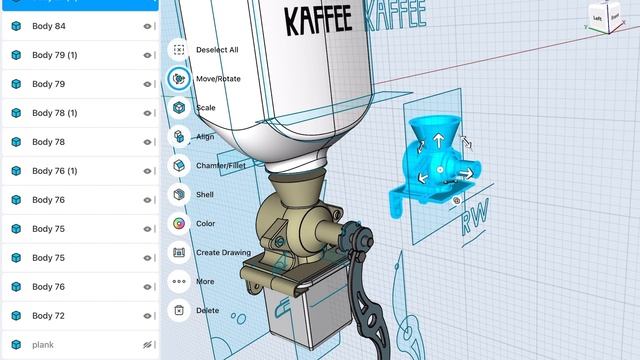The height and width of the screenshot is (360, 640).
Task: Click the gizmo center pivot dot
Action: tap(440, 169)
